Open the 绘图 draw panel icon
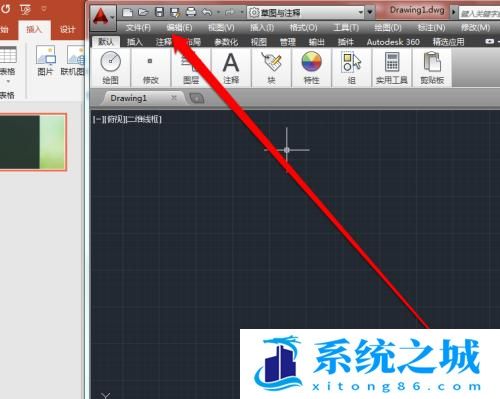 tap(110, 68)
